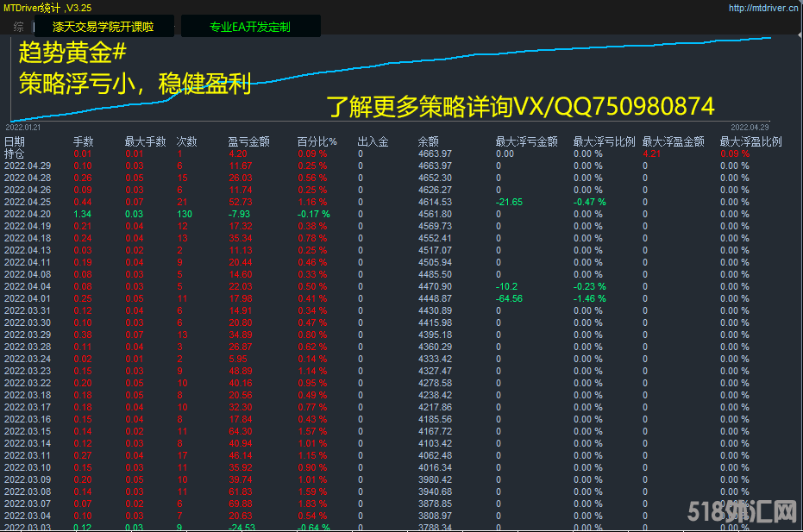Select the partially hidden 综 tab
803x532 pixels.
coord(19,27)
